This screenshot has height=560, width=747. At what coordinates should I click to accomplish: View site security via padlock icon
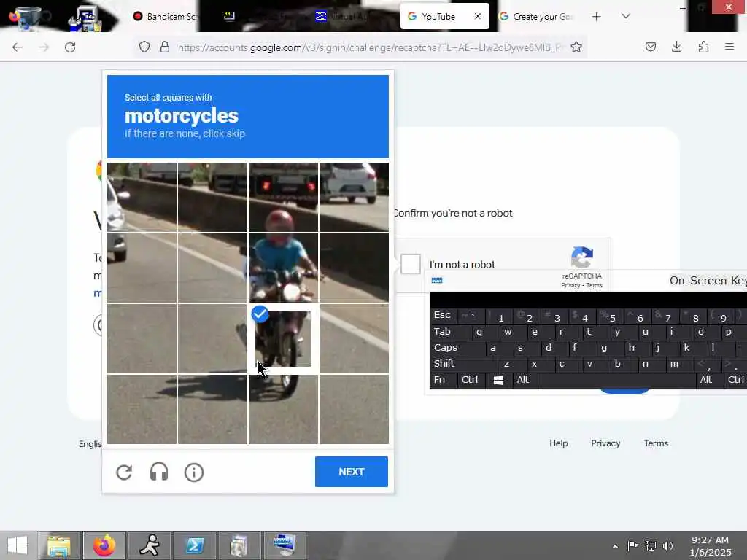[x=165, y=47]
